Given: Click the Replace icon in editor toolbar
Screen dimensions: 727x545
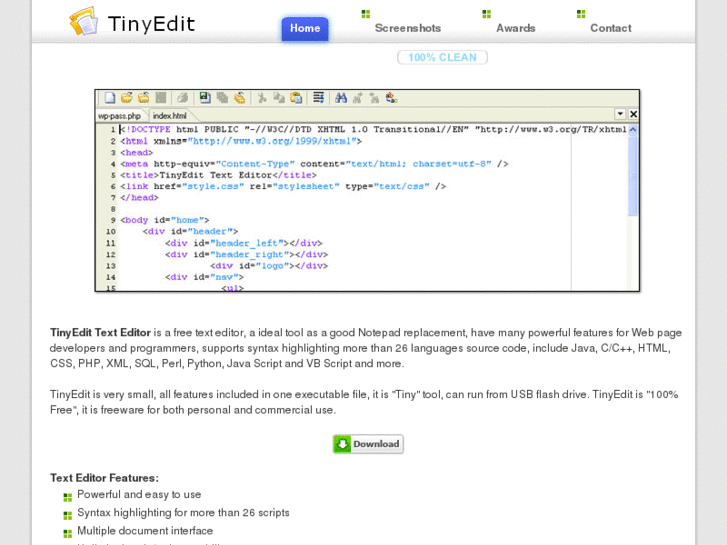Looking at the screenshot, I should point(392,98).
